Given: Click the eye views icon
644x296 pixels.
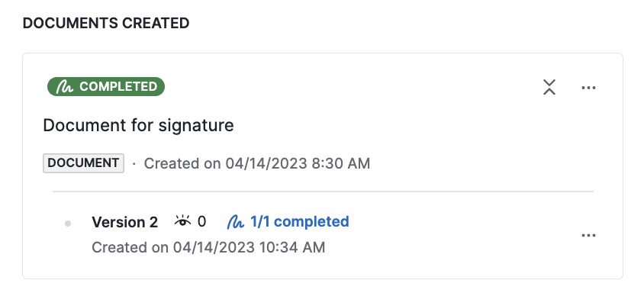Looking at the screenshot, I should click(182, 221).
